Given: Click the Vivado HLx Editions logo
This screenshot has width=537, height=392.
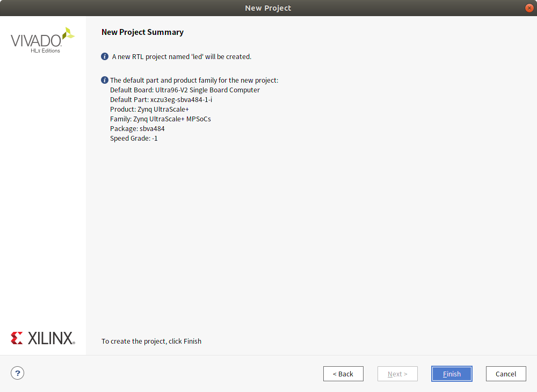Looking at the screenshot, I should (42, 40).
